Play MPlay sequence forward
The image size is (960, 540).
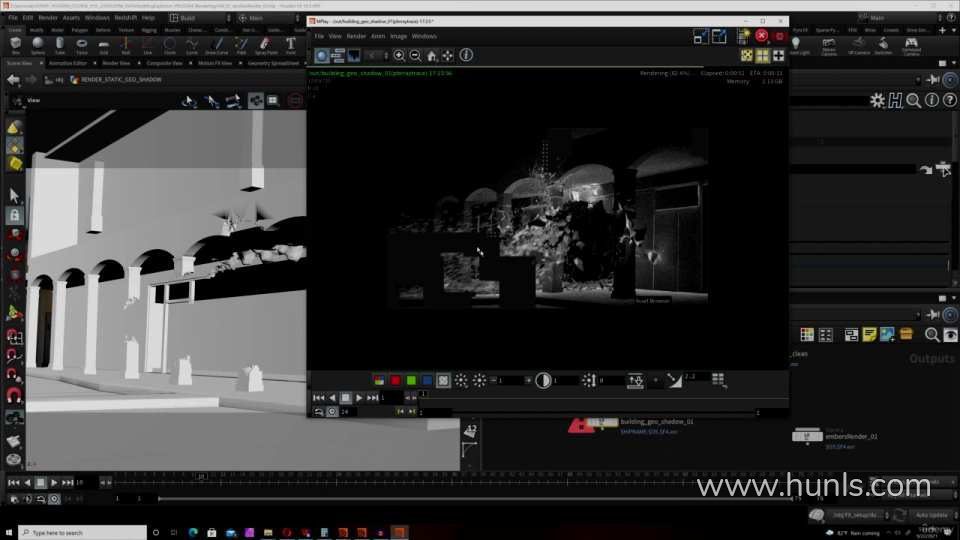359,398
